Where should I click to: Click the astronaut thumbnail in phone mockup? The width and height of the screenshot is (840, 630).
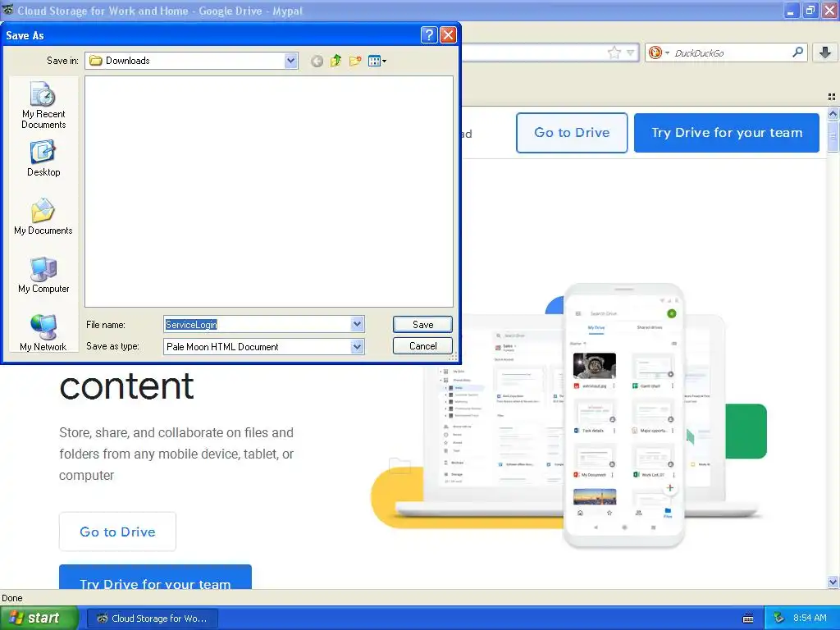click(x=594, y=367)
